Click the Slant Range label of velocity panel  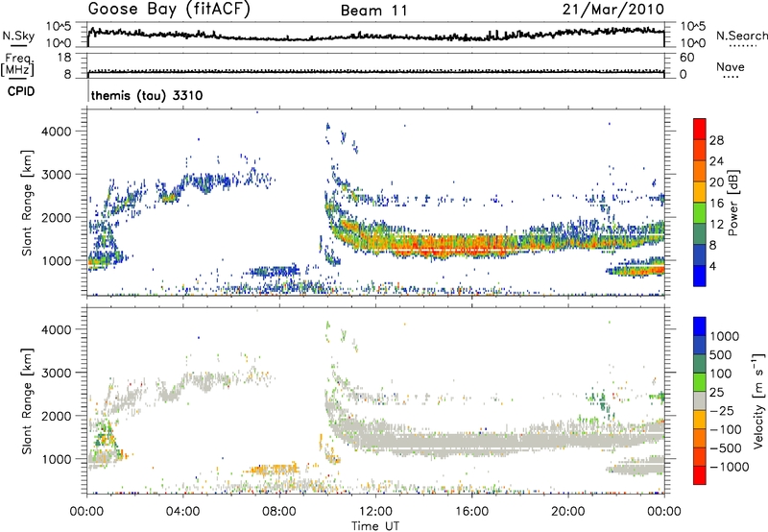27,400
